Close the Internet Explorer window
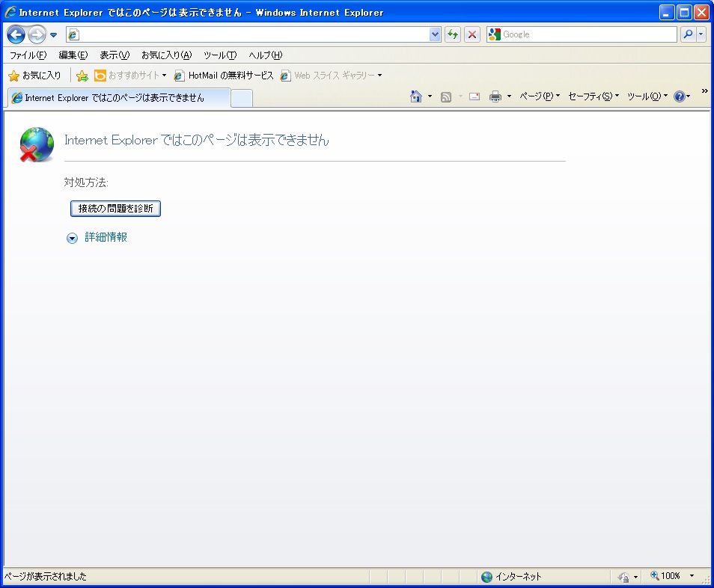Screen dimensions: 714x588 click(701, 12)
